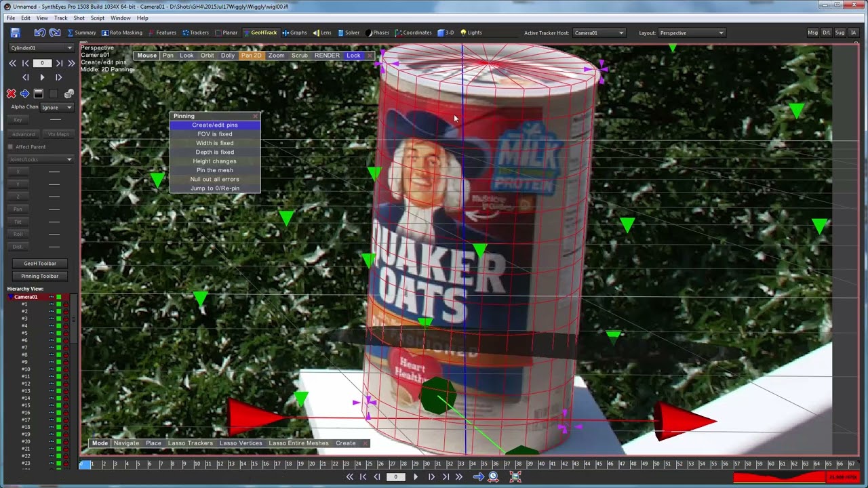
Task: Switch to the 3-D room
Action: pyautogui.click(x=446, y=33)
